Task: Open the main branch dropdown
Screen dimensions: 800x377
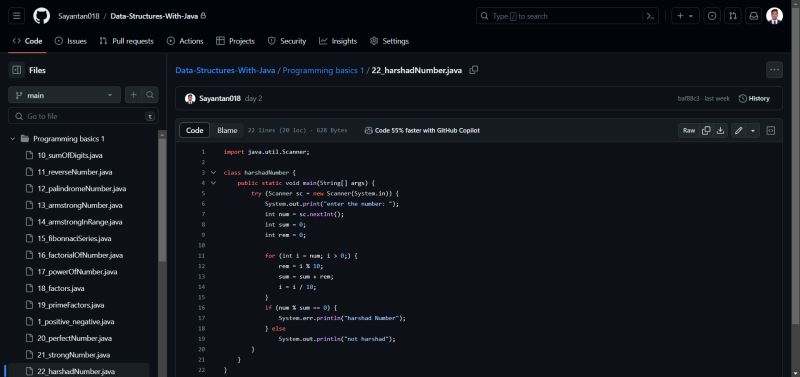Action: pos(64,95)
